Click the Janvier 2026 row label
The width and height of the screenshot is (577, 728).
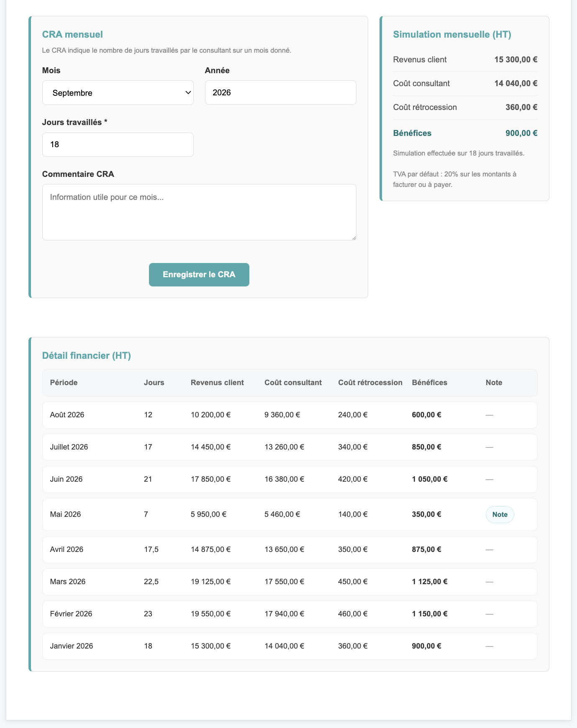tap(72, 646)
